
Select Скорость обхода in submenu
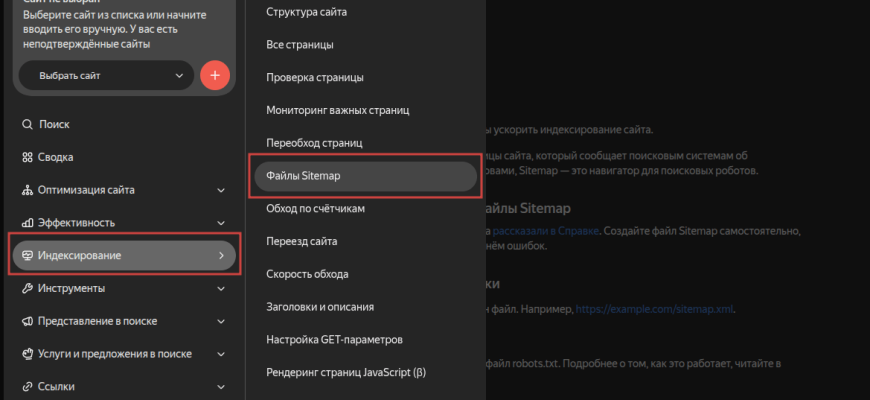coord(307,274)
